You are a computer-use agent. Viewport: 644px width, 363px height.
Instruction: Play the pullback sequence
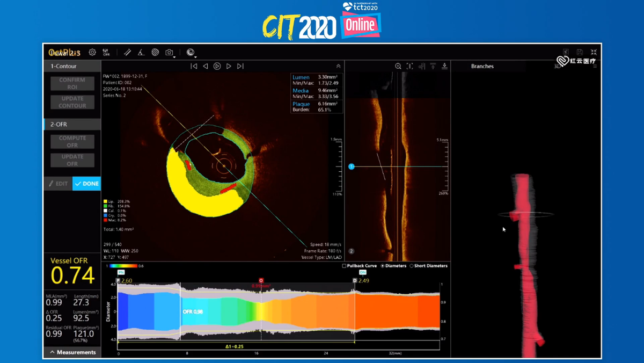click(x=217, y=66)
